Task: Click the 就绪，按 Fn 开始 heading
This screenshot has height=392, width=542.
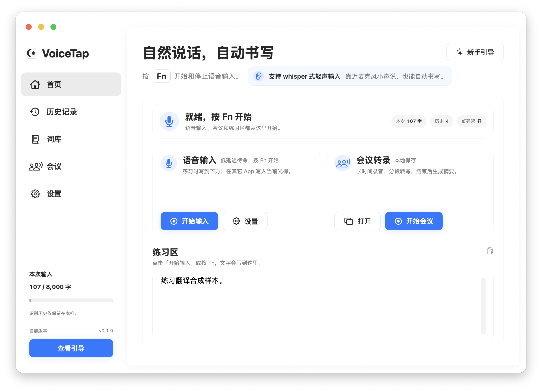Action: pos(219,117)
